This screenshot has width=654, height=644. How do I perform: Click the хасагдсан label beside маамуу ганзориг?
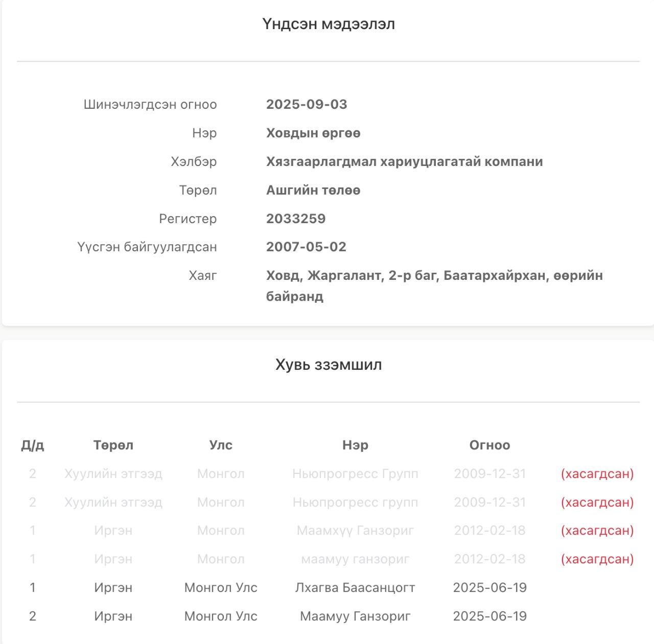[597, 559]
